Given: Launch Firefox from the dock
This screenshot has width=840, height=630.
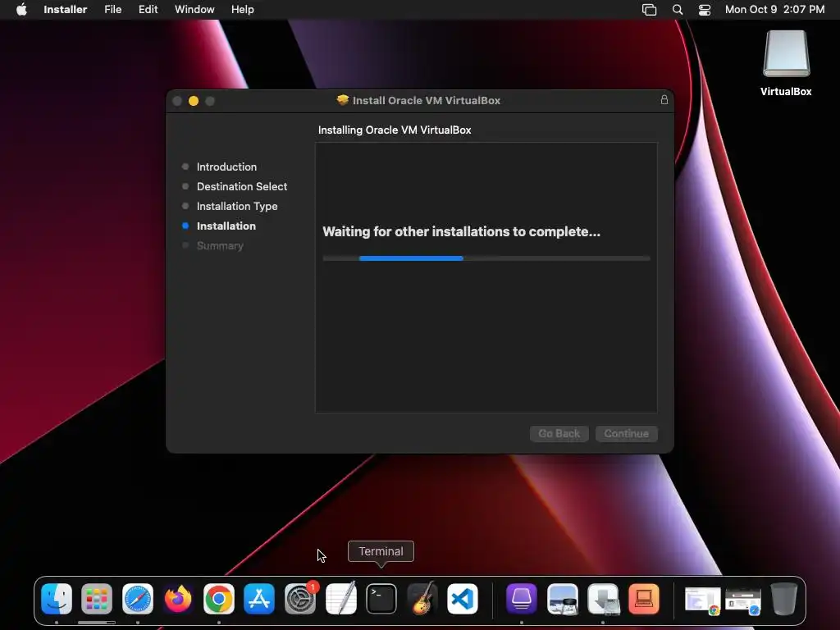Looking at the screenshot, I should pyautogui.click(x=178, y=599).
